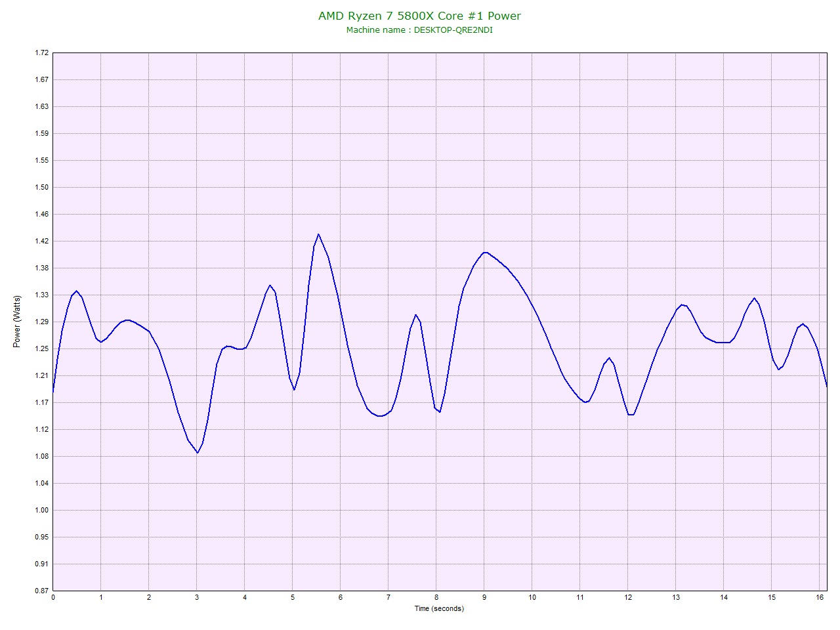Click the 1.72 y-axis value
This screenshot has width=840, height=630.
(41, 53)
